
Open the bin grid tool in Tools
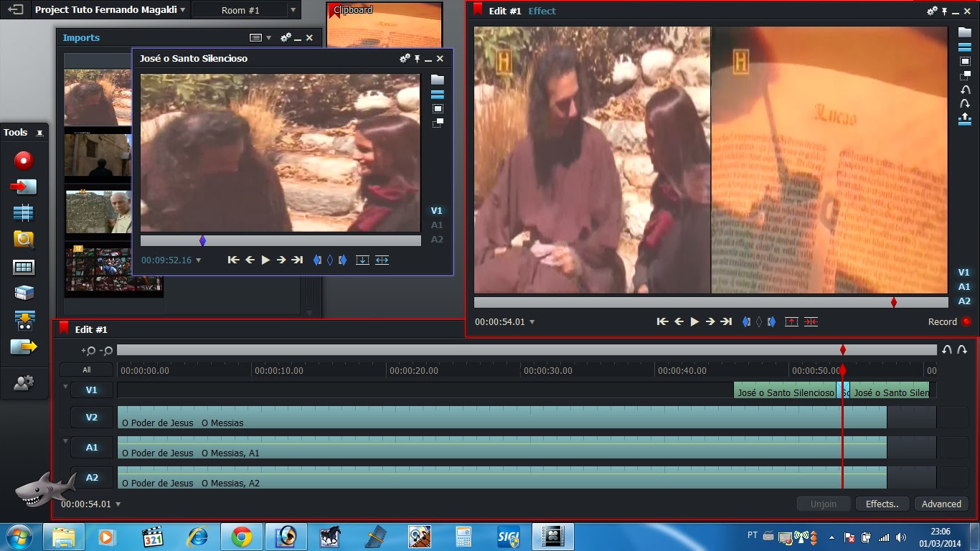(x=24, y=267)
